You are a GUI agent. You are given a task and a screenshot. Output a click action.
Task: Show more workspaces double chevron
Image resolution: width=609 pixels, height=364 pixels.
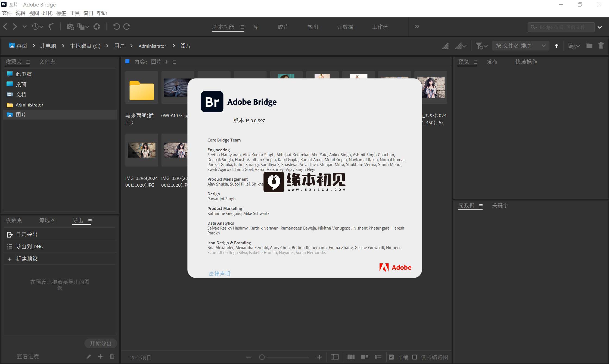417,26
